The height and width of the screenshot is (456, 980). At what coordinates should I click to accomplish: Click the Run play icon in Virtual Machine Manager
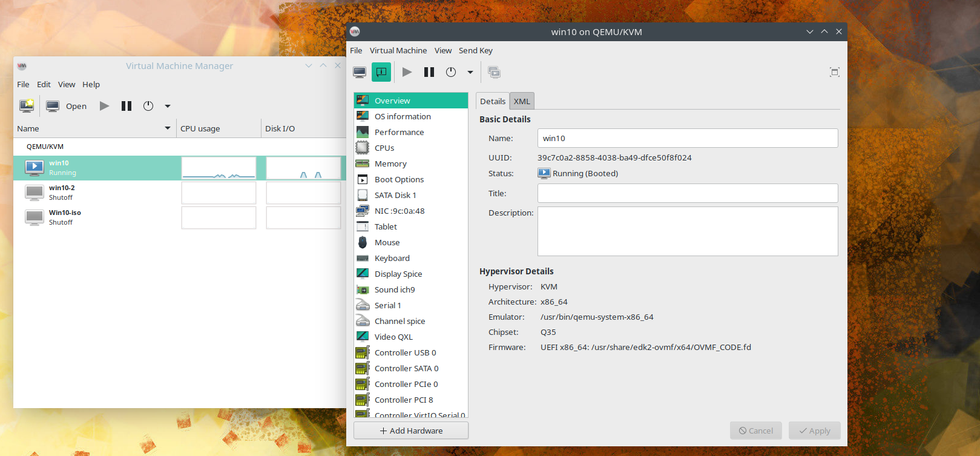click(x=105, y=106)
